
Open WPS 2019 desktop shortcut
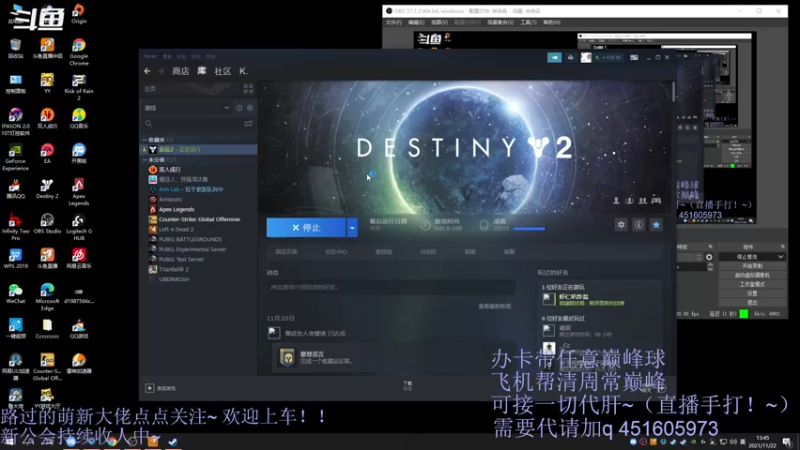tap(15, 259)
